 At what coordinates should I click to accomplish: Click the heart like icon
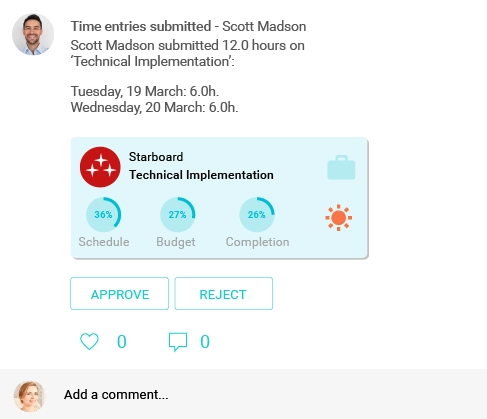(89, 341)
